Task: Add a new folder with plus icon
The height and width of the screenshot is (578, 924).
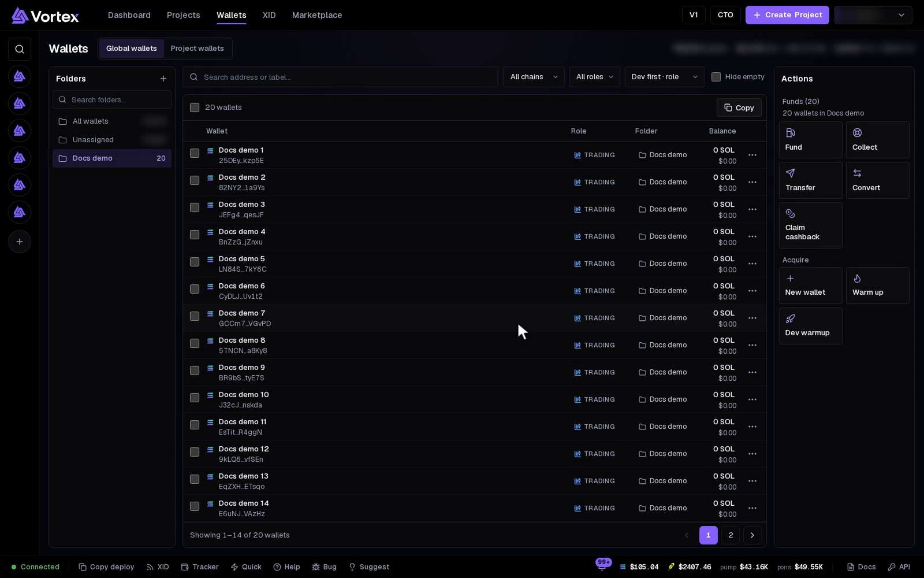Action: click(163, 79)
